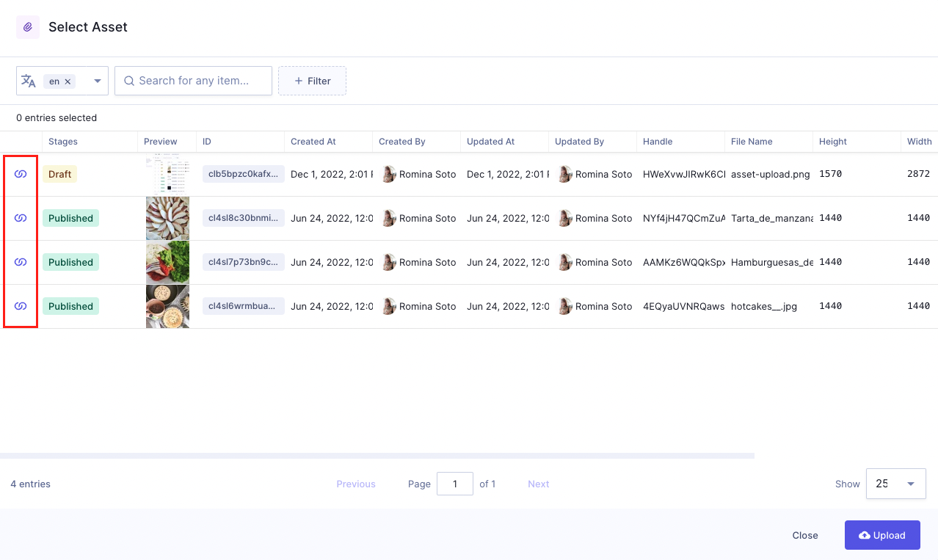Image resolution: width=938 pixels, height=560 pixels.
Task: Click the page number input box
Action: click(454, 484)
